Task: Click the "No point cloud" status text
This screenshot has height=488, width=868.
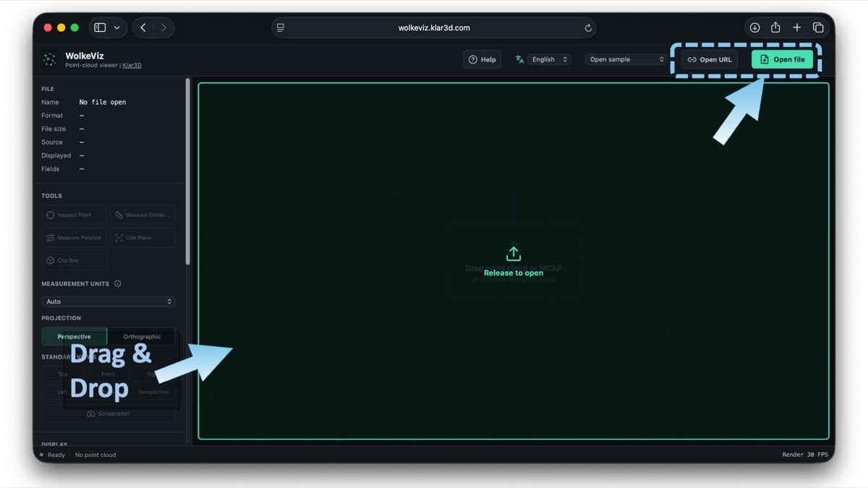Action: click(95, 455)
